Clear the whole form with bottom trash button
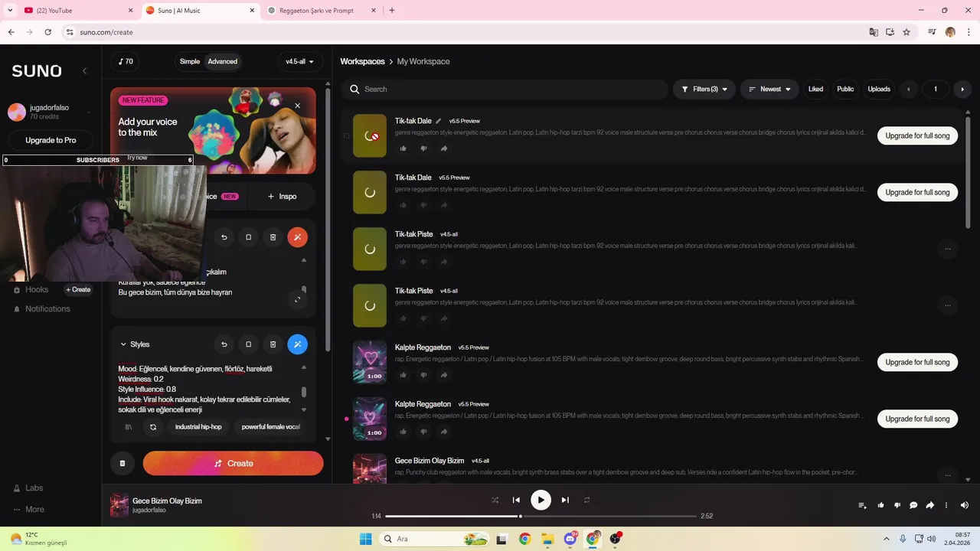This screenshot has height=551, width=980. pyautogui.click(x=122, y=463)
